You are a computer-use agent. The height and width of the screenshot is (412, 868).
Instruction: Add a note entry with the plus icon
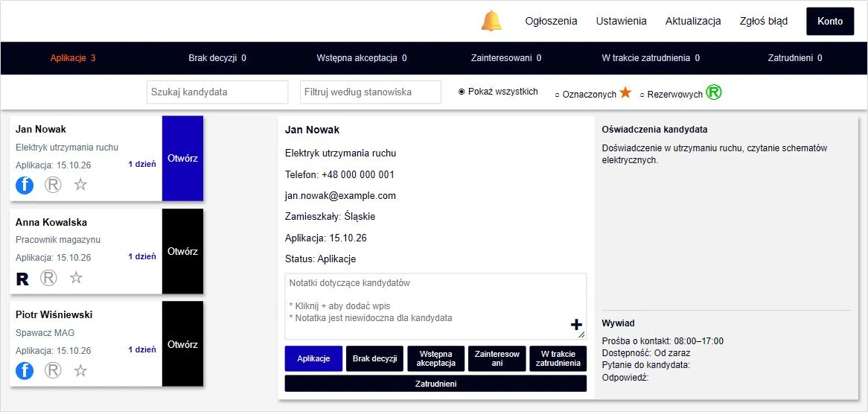click(576, 325)
